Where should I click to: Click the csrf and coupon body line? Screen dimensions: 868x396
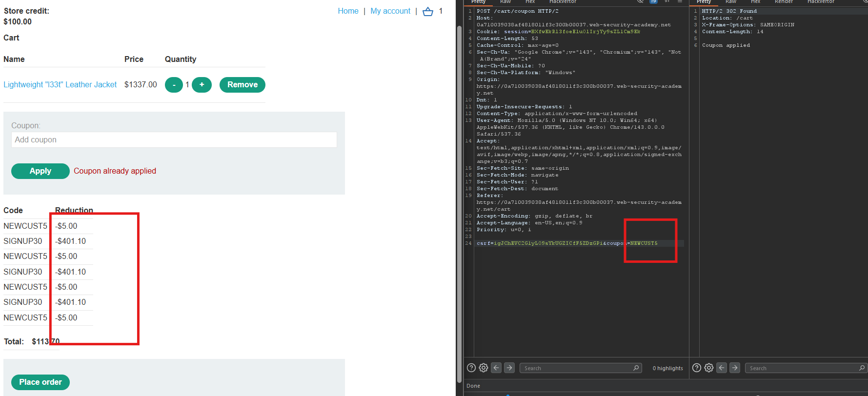tap(567, 243)
